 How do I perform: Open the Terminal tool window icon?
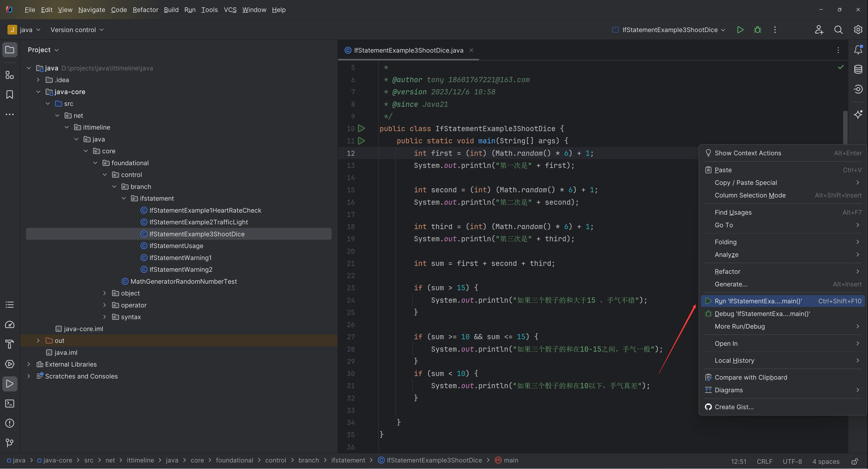click(x=10, y=403)
